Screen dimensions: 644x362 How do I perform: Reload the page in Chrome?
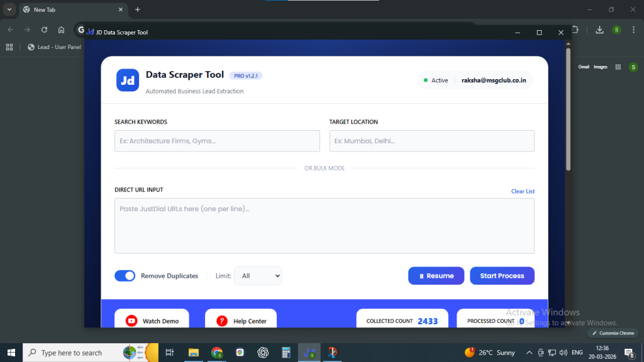click(x=44, y=30)
